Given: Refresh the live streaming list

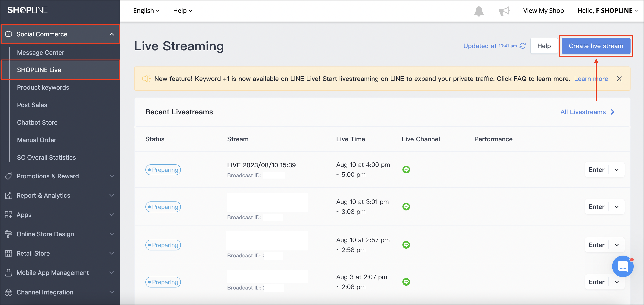Looking at the screenshot, I should pyautogui.click(x=523, y=46).
